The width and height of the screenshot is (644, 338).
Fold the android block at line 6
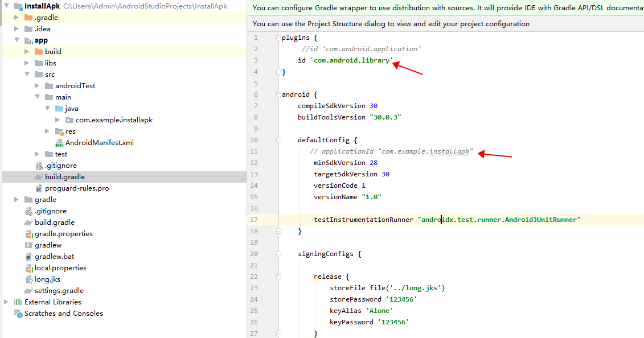pyautogui.click(x=278, y=95)
